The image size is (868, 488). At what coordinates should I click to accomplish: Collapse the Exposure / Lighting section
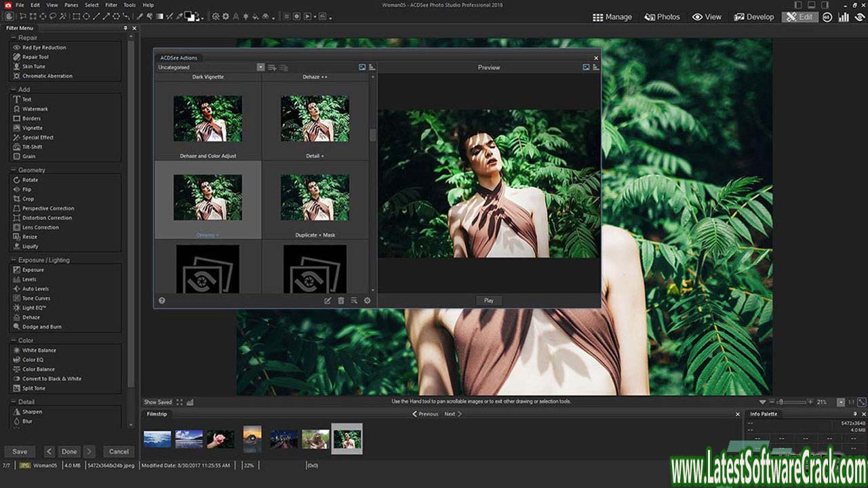12,260
